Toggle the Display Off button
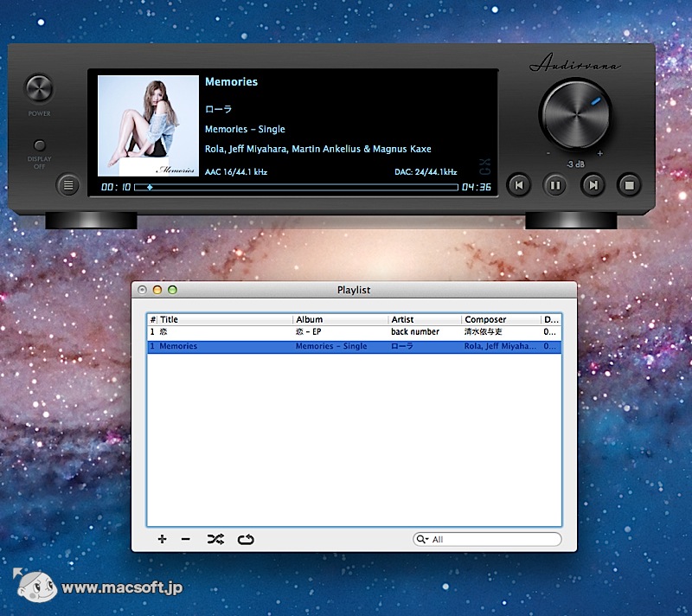The image size is (692, 616). pos(40,145)
